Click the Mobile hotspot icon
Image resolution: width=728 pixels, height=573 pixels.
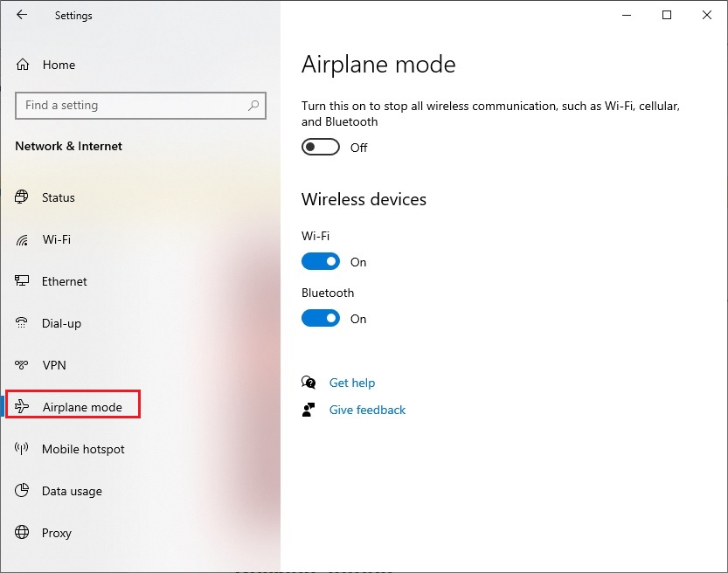pos(23,449)
